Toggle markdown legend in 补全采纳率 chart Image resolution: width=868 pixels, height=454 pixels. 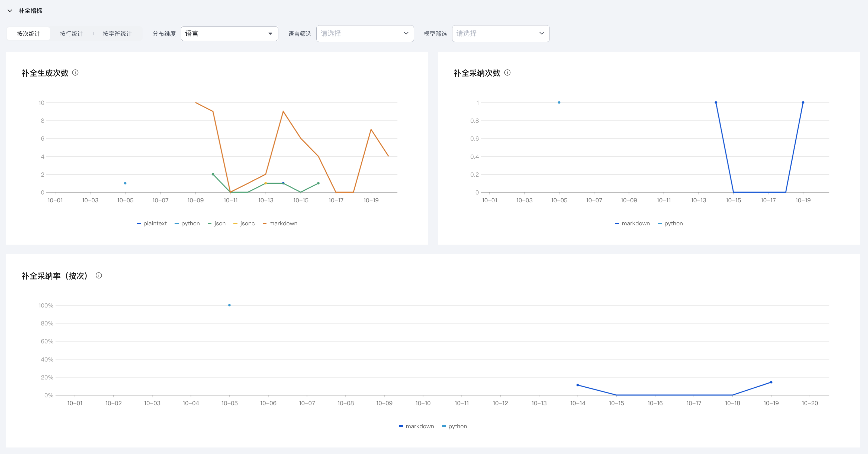416,426
